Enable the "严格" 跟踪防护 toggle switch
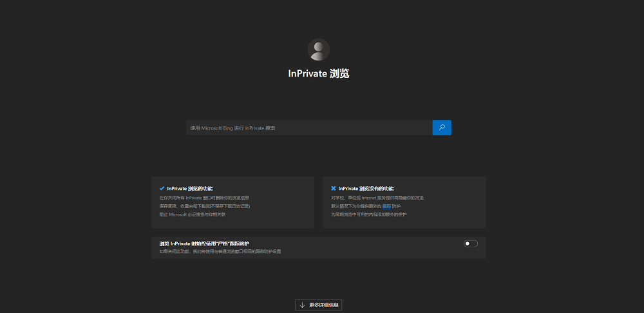 [471, 243]
